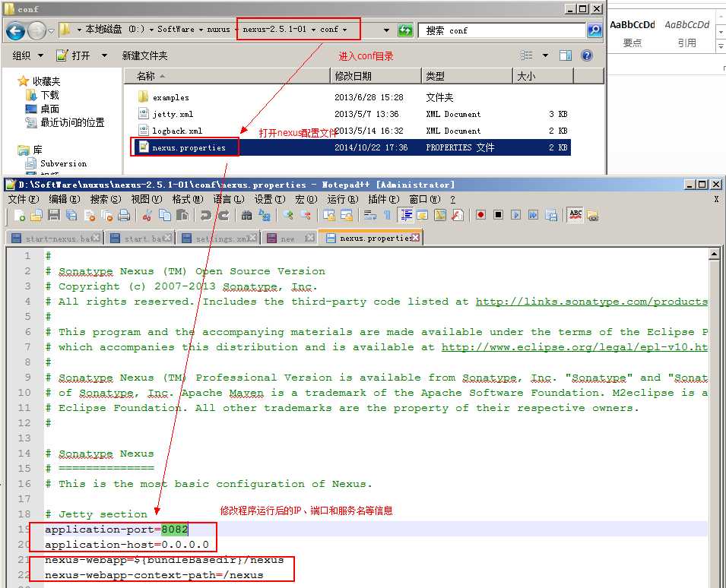Close the nexus.properties tab
Screen dimensions: 726x588
coord(416,237)
